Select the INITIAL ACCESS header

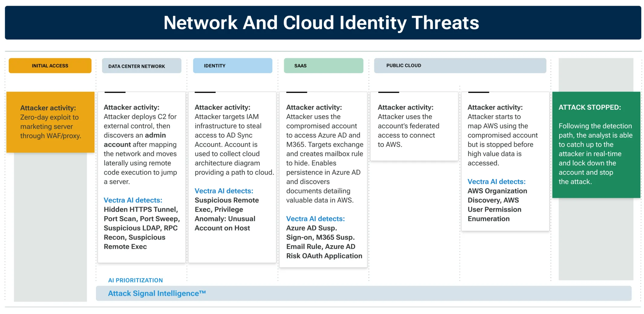[50, 65]
